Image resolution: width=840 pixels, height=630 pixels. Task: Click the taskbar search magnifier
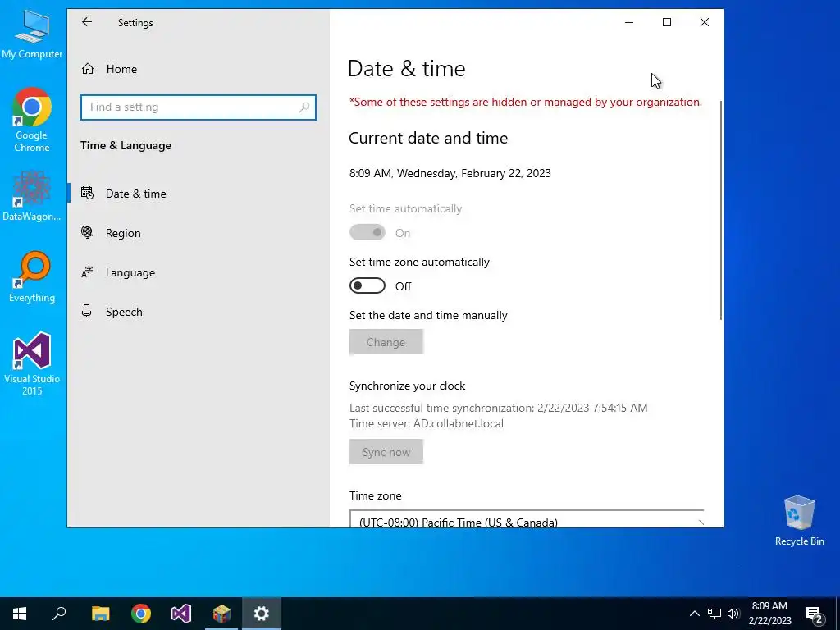tap(59, 614)
